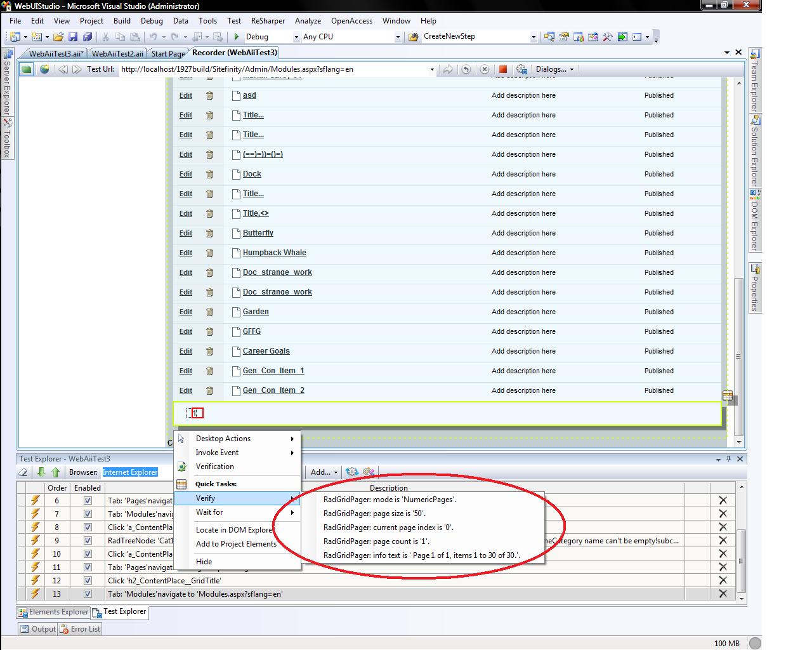Click the Save icon in toolbar

[73, 37]
